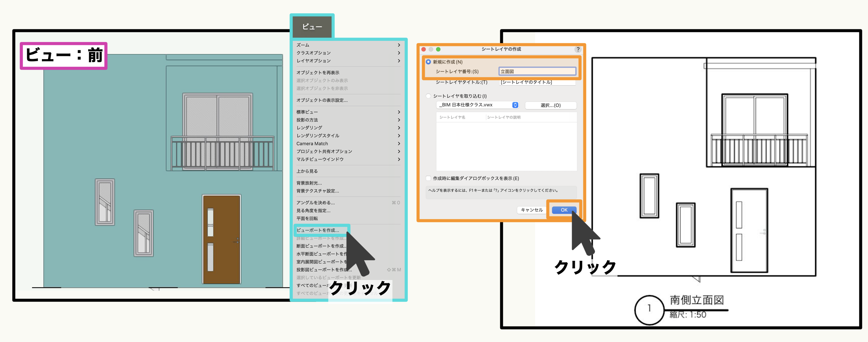Click the シートレイヤタイトル text field
The height and width of the screenshot is (342, 868).
[537, 82]
